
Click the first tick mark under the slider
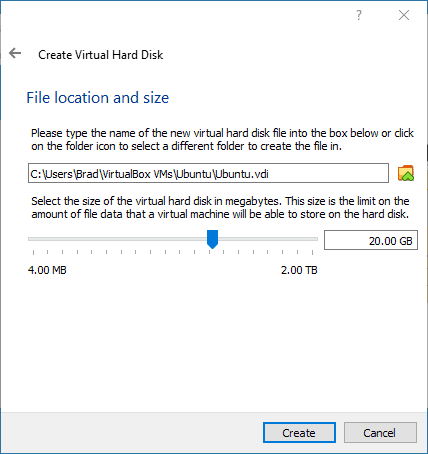tap(33, 252)
